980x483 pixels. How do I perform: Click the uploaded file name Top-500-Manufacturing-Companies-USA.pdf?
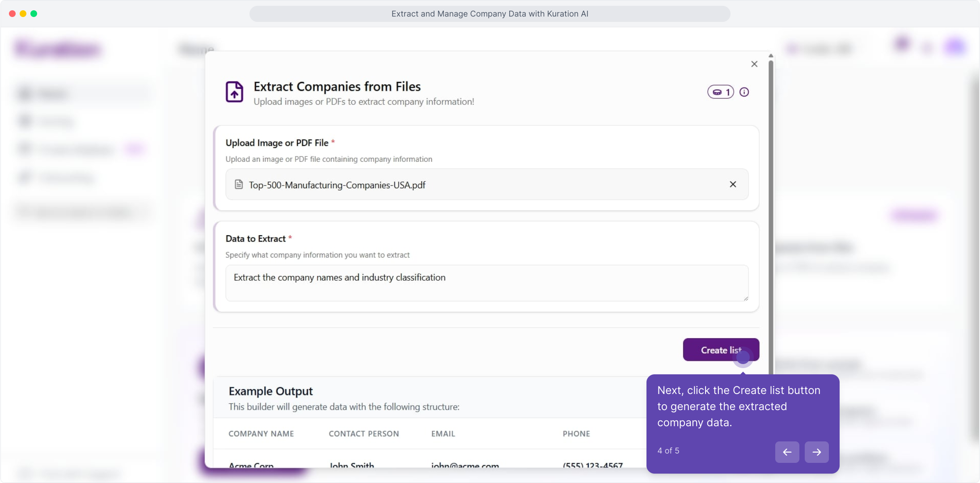337,185
